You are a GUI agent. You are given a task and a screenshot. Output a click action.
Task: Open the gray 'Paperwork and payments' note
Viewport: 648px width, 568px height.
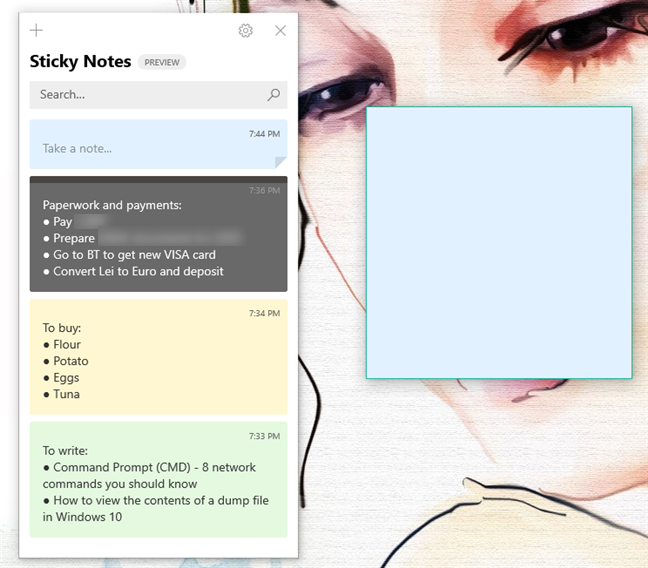coord(158,234)
